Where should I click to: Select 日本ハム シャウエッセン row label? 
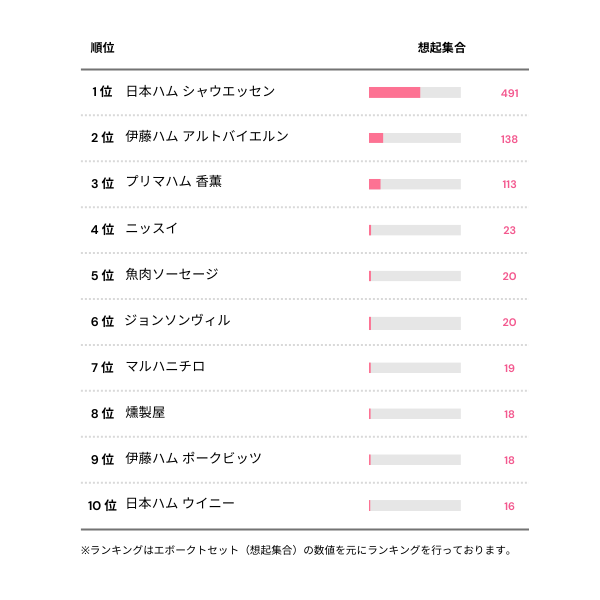[200, 92]
